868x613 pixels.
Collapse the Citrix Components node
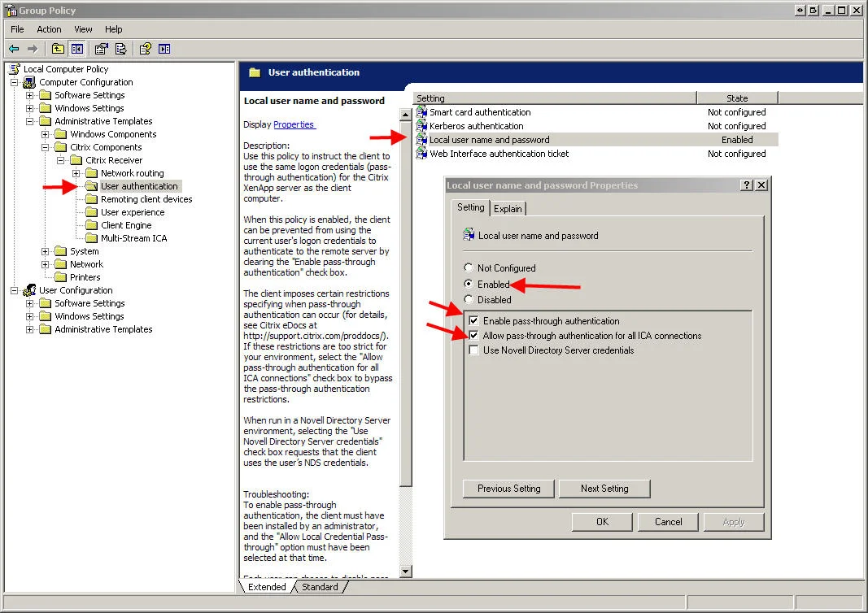(45, 147)
